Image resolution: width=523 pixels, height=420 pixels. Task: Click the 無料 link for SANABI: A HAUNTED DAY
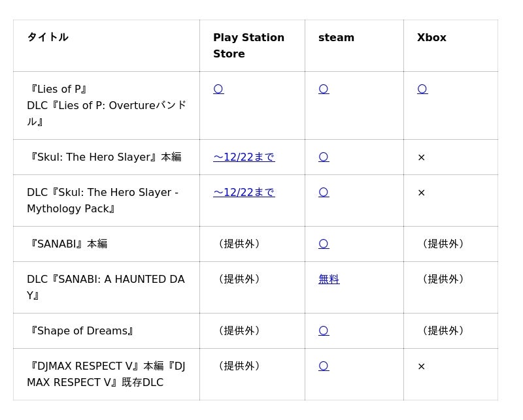(x=329, y=279)
